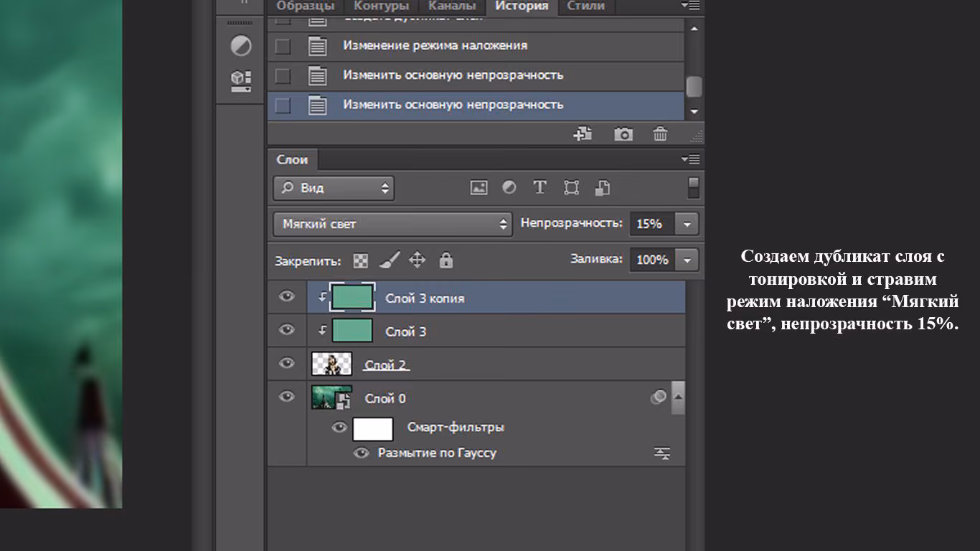The height and width of the screenshot is (551, 980).
Task: Select layer name Слой 3 копия
Action: pos(425,298)
